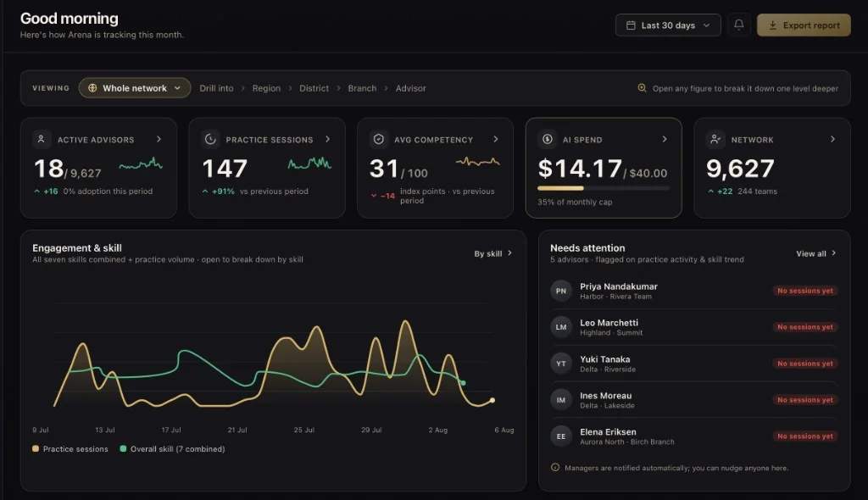Image resolution: width=868 pixels, height=500 pixels.
Task: Select the Advisor drill-down level
Action: point(411,88)
